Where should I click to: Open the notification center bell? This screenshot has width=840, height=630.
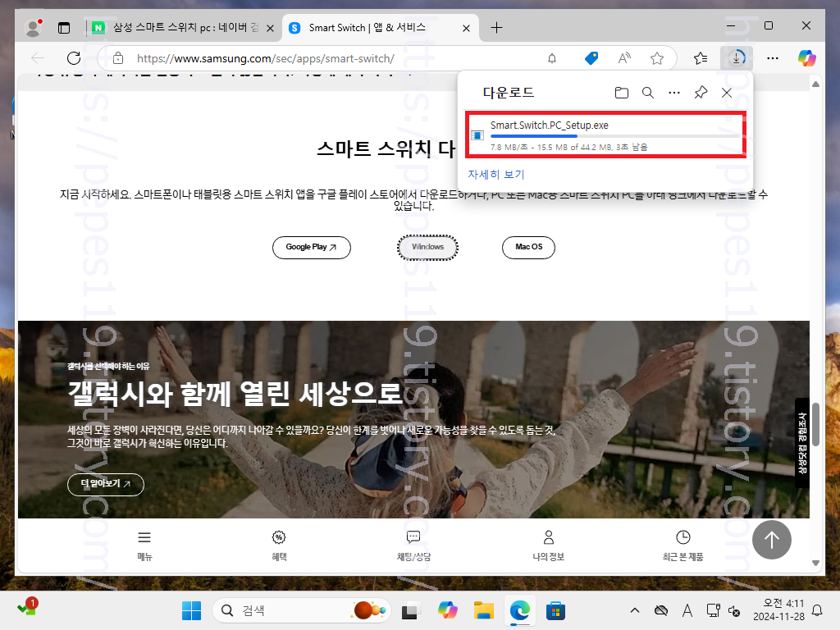pyautogui.click(x=818, y=610)
